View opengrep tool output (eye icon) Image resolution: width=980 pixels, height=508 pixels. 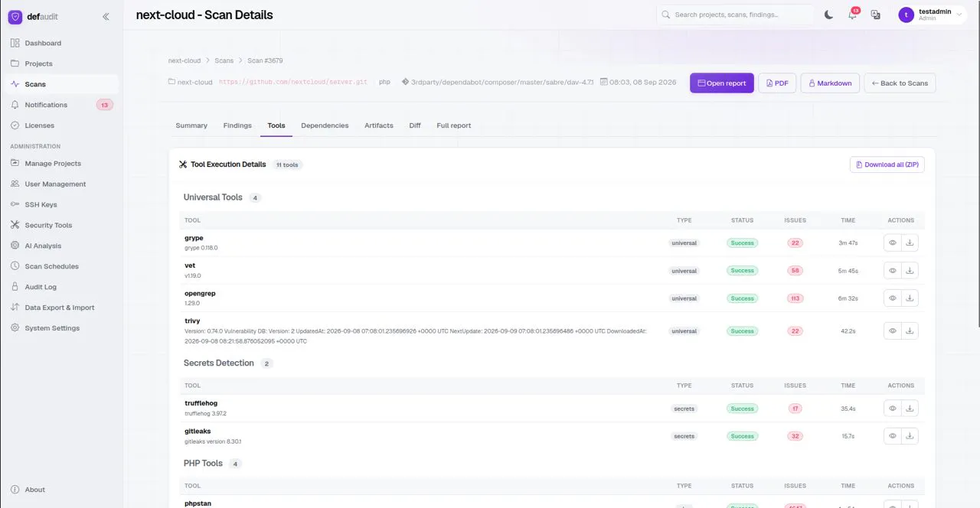(893, 298)
